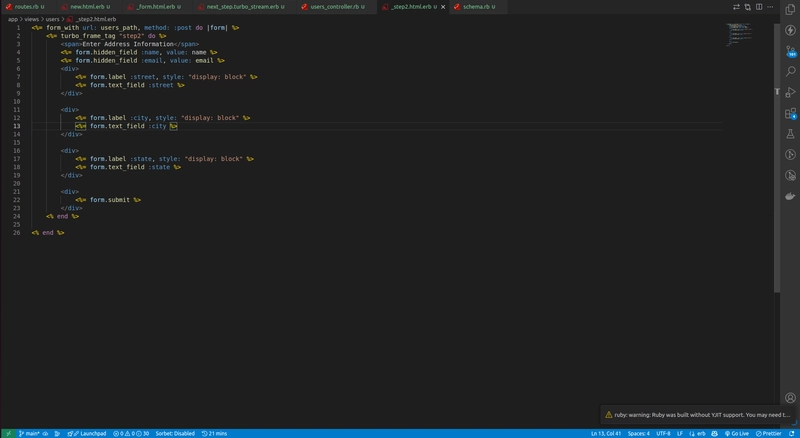
Task: Click 'form.text_field :city' on line 13
Action: (x=128, y=126)
